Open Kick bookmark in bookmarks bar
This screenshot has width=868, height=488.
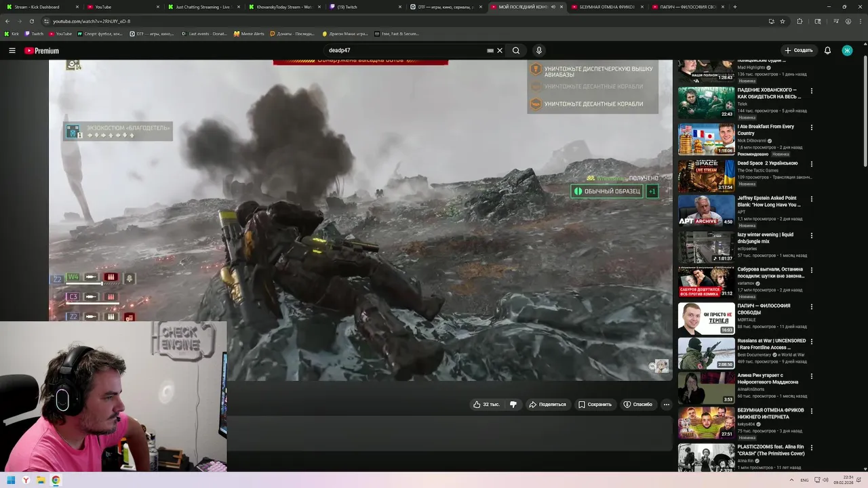click(x=12, y=33)
